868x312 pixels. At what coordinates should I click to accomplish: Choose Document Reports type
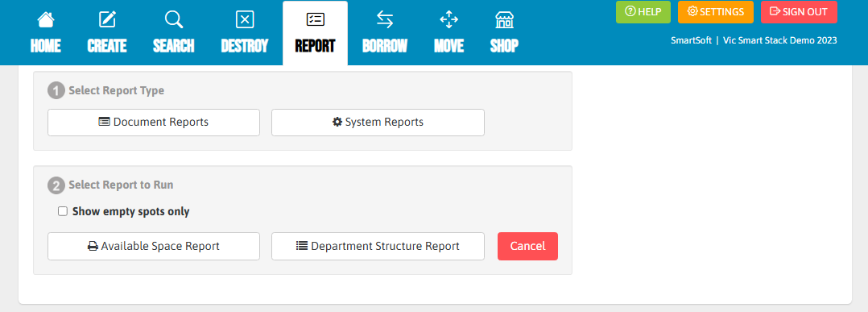[153, 122]
